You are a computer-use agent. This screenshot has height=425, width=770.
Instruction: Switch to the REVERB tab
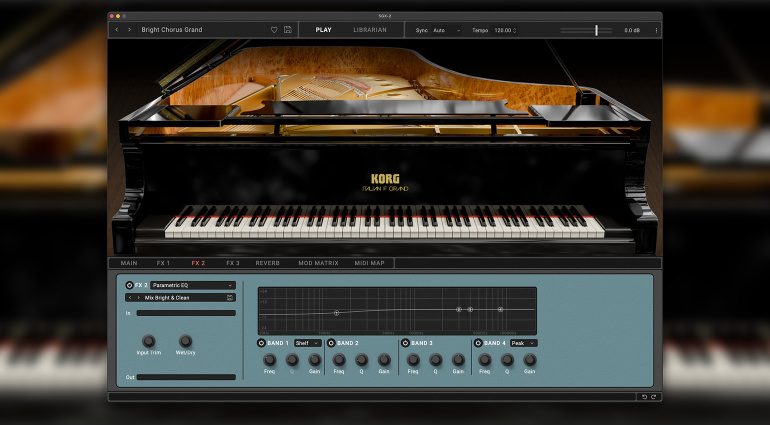267,263
